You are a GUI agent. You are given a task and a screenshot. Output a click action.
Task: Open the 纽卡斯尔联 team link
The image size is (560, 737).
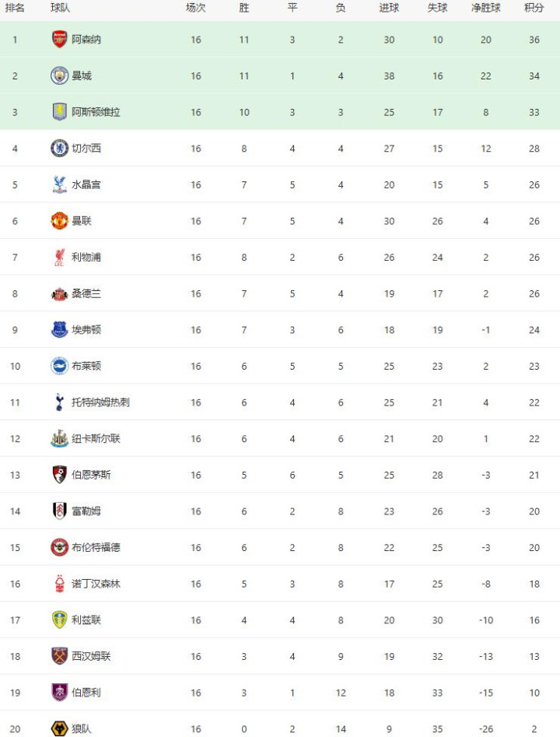coord(96,438)
